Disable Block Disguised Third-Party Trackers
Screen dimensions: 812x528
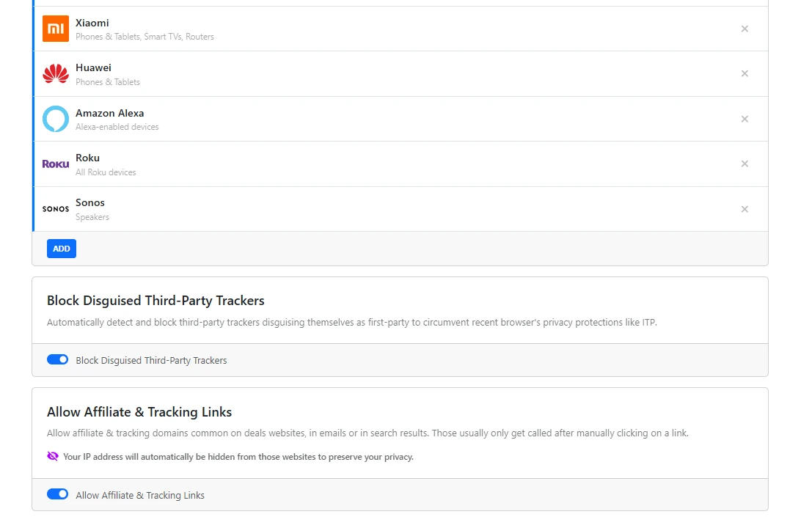point(57,359)
